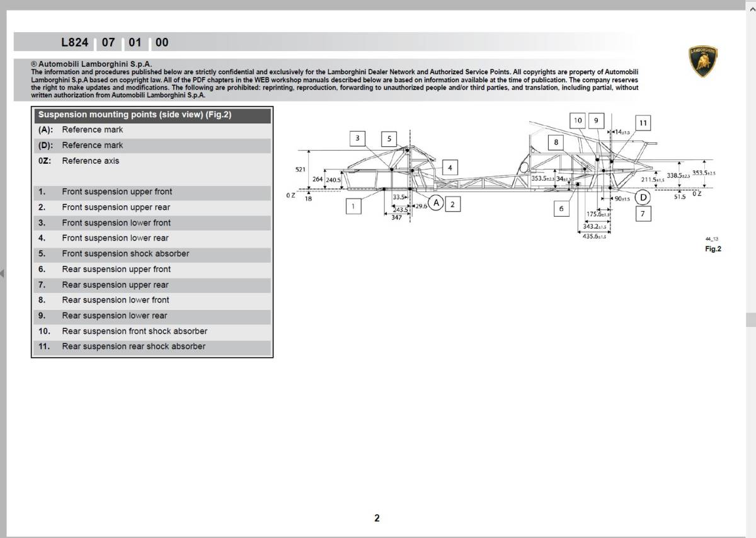Image resolution: width=756 pixels, height=538 pixels.
Task: Click the '29.6' dimension value
Action: point(421,205)
